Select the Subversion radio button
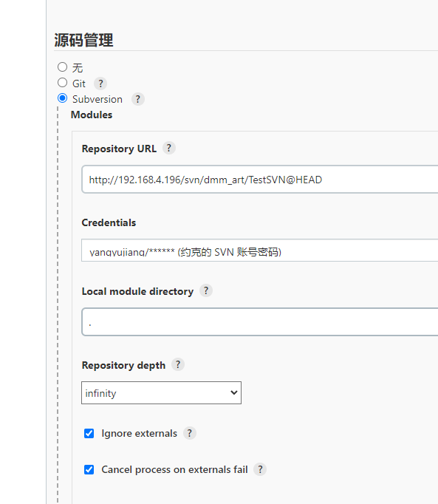 pyautogui.click(x=62, y=98)
